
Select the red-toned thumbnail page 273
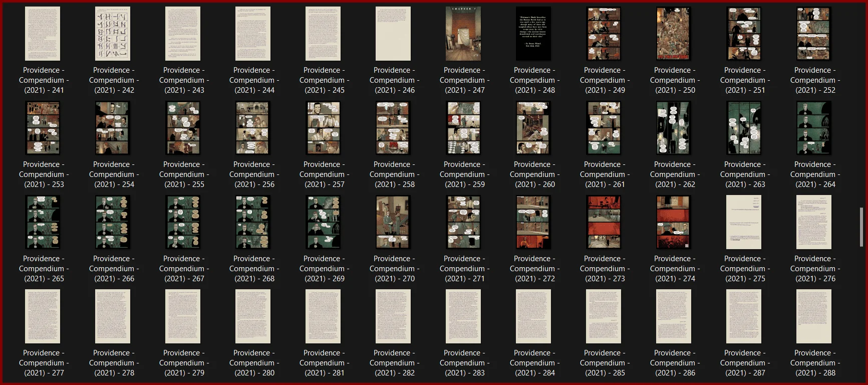tap(604, 222)
